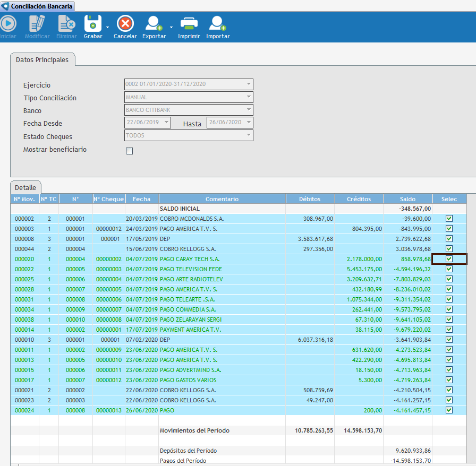476x466 pixels.
Task: Select the PAGO CARAY TECH S.A. row
Action: [222, 259]
